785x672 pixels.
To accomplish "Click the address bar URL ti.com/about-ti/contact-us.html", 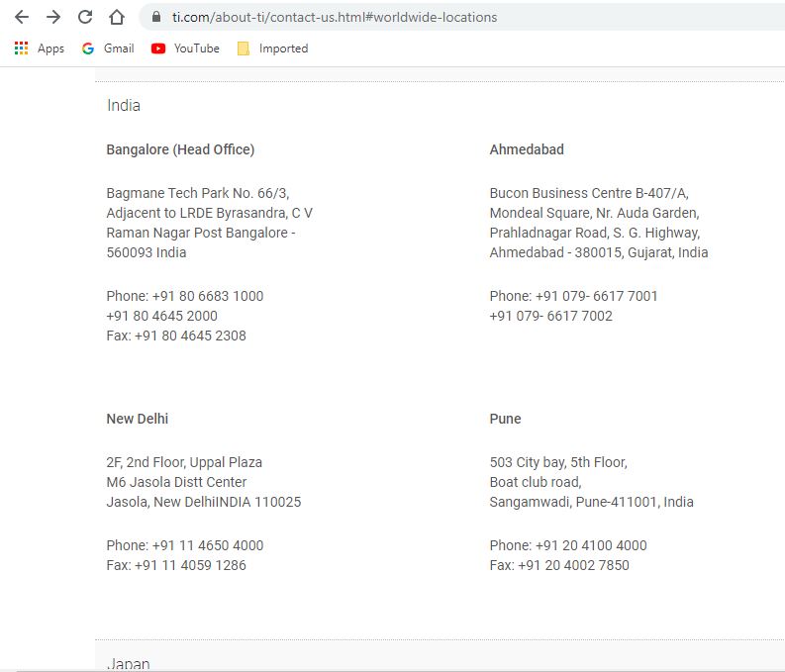I will pyautogui.click(x=335, y=17).
